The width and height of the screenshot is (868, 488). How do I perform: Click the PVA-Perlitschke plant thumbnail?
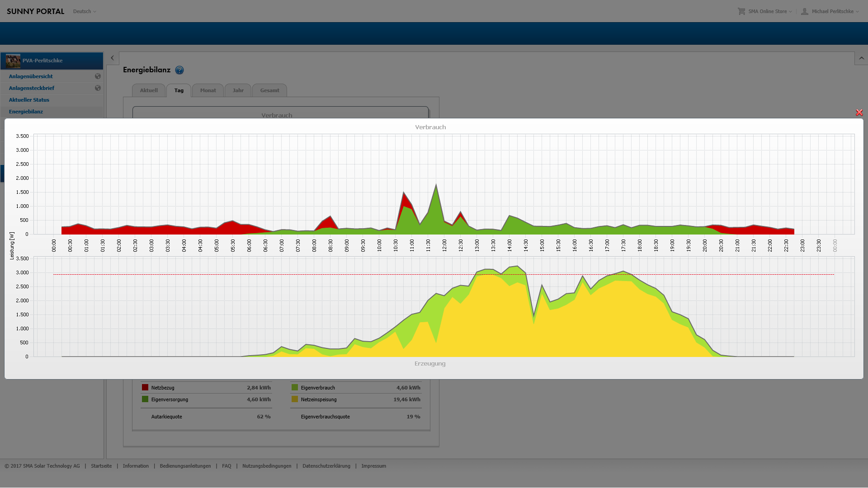(13, 61)
